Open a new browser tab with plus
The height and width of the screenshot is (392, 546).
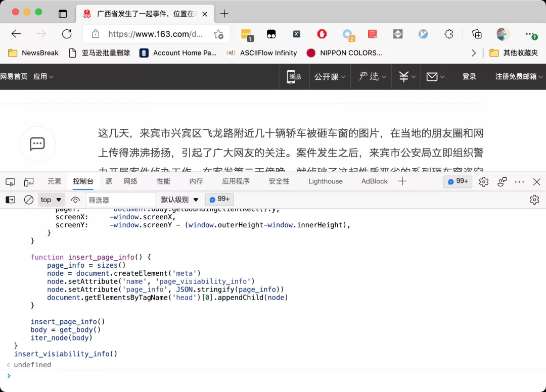224,14
